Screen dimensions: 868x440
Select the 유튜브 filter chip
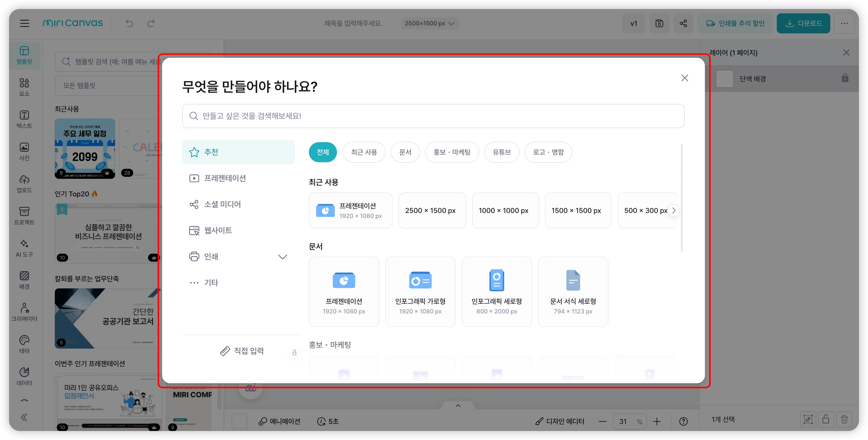501,152
